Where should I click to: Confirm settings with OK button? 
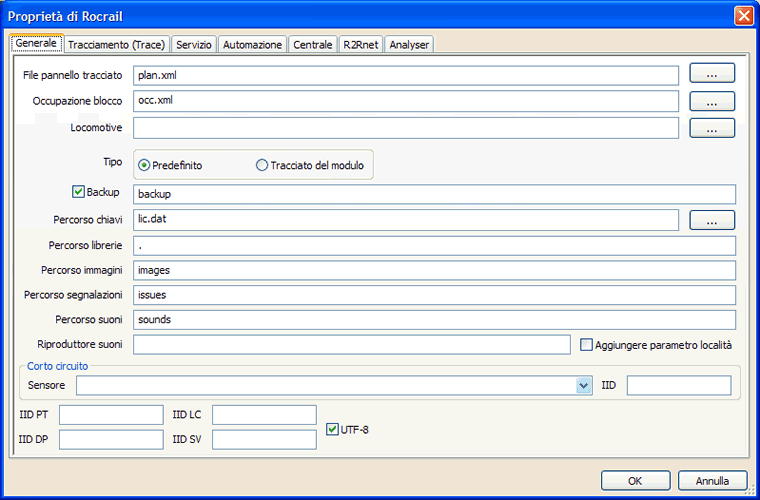635,480
